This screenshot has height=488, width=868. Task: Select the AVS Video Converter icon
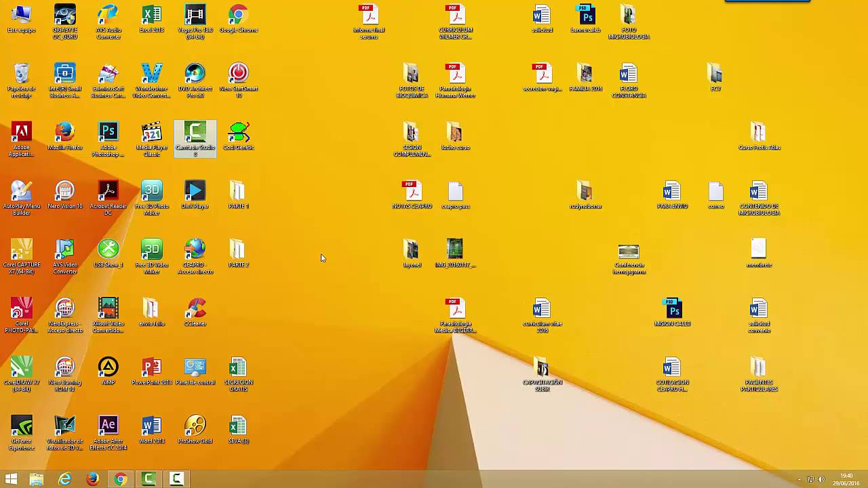pyautogui.click(x=65, y=258)
